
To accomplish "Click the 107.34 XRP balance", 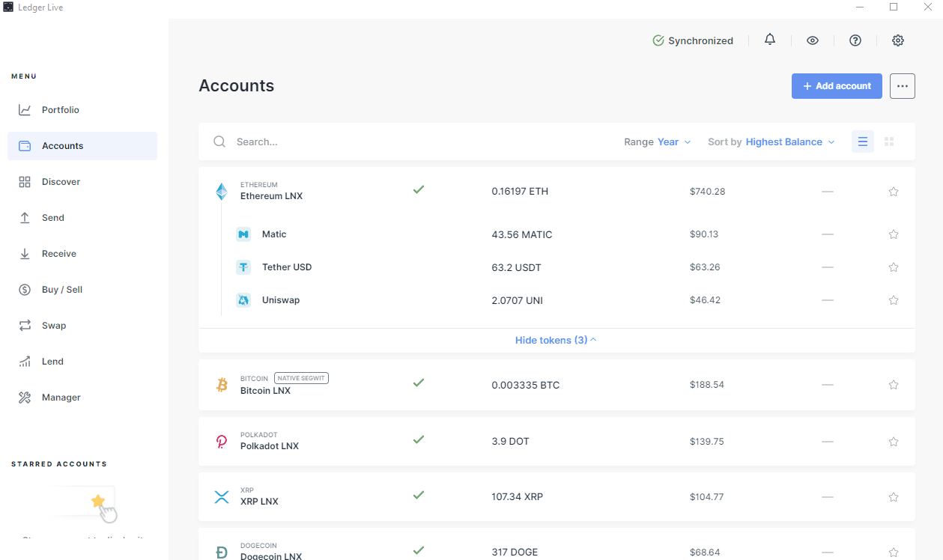I will point(518,497).
